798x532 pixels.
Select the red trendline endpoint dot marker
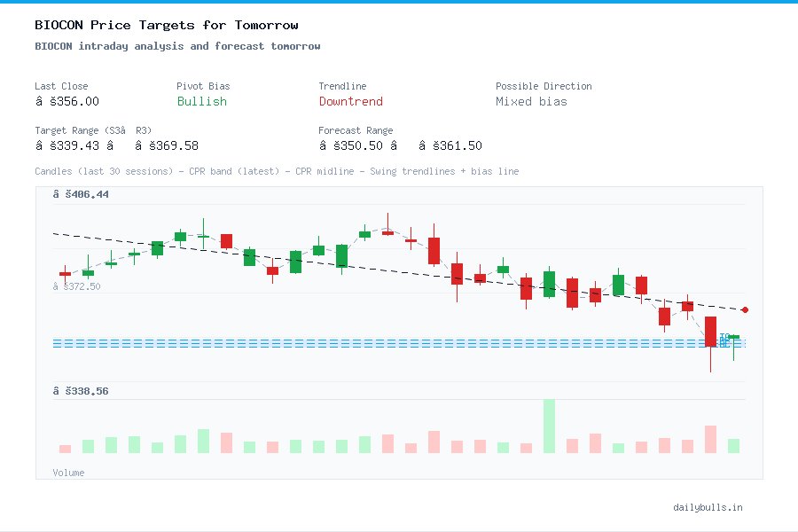coord(745,310)
